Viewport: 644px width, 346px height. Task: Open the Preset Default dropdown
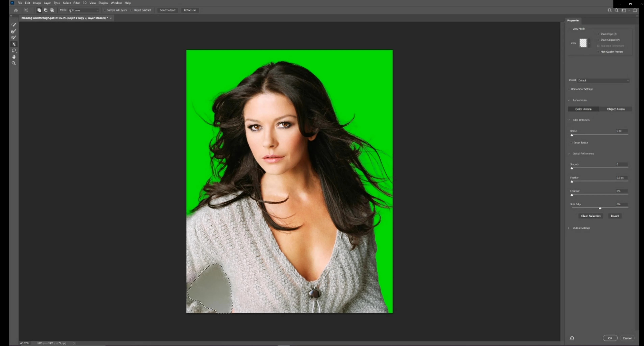click(x=603, y=80)
